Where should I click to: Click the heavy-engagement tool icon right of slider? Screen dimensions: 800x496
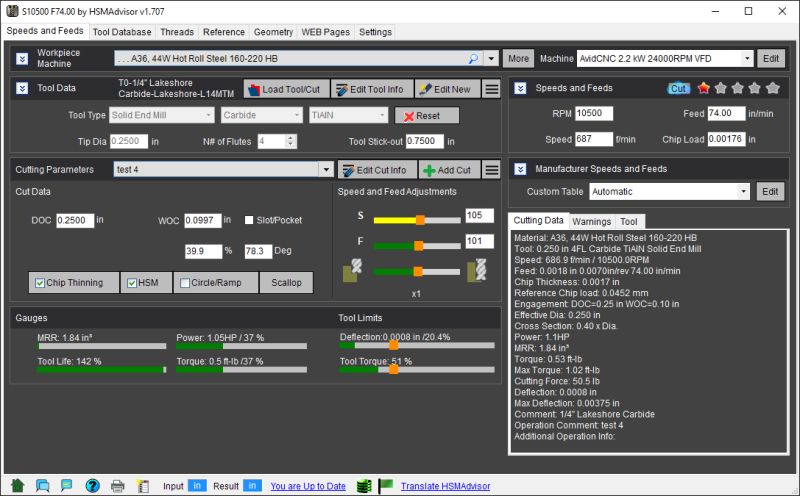pyautogui.click(x=477, y=270)
